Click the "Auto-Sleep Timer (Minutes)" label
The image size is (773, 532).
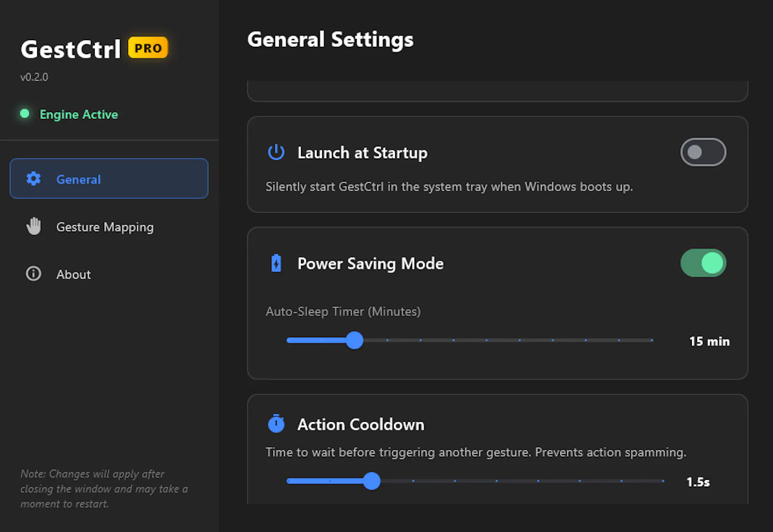(343, 312)
